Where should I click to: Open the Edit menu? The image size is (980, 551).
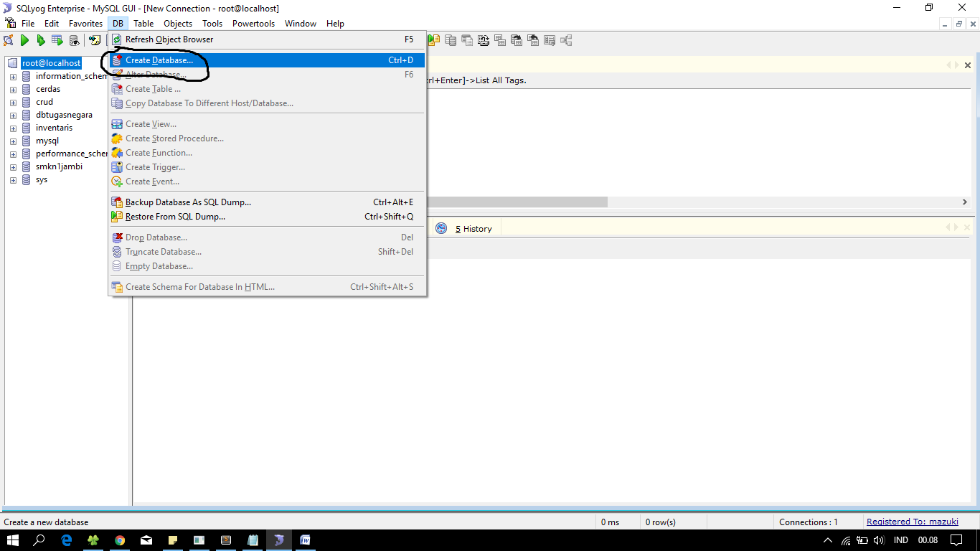pyautogui.click(x=52, y=24)
